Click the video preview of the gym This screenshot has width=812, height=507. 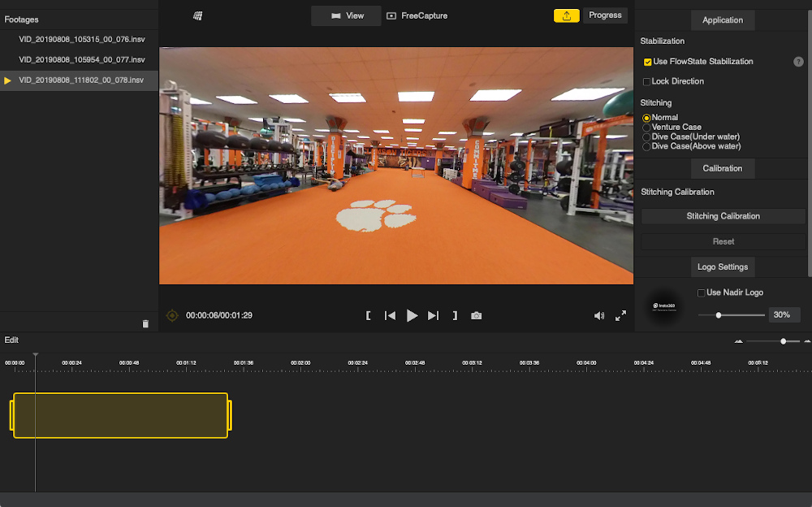pyautogui.click(x=396, y=166)
